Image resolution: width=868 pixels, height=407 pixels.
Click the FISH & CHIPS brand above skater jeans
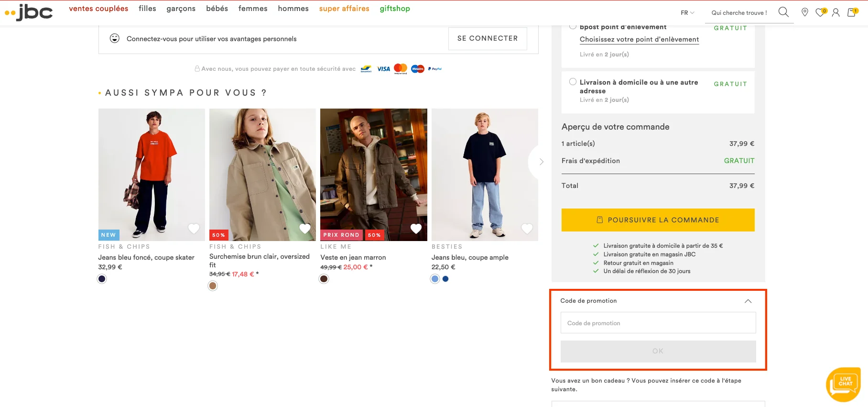tap(124, 247)
